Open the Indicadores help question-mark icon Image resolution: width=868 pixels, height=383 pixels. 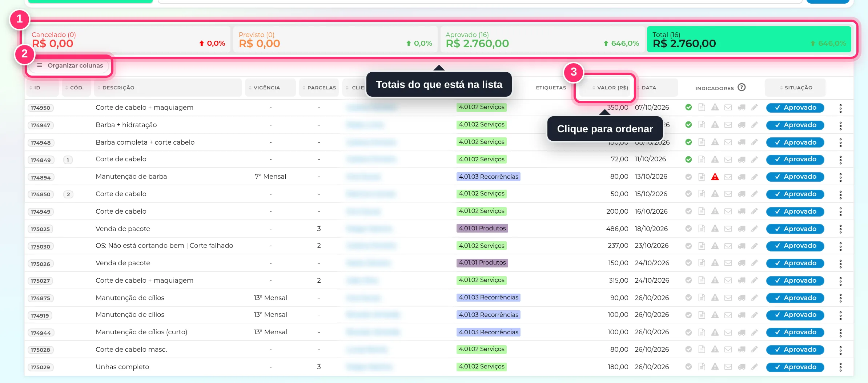(x=742, y=87)
